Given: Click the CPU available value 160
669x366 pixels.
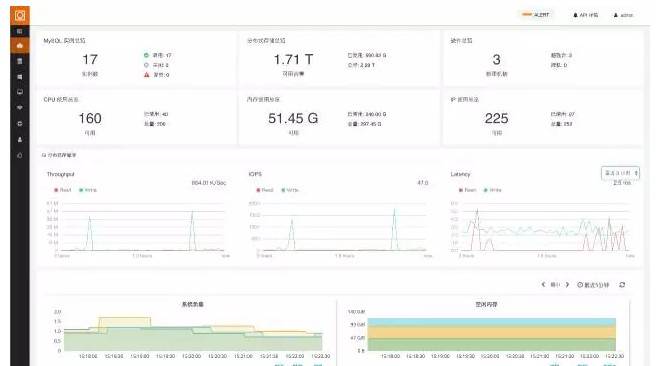Looking at the screenshot, I should 90,118.
